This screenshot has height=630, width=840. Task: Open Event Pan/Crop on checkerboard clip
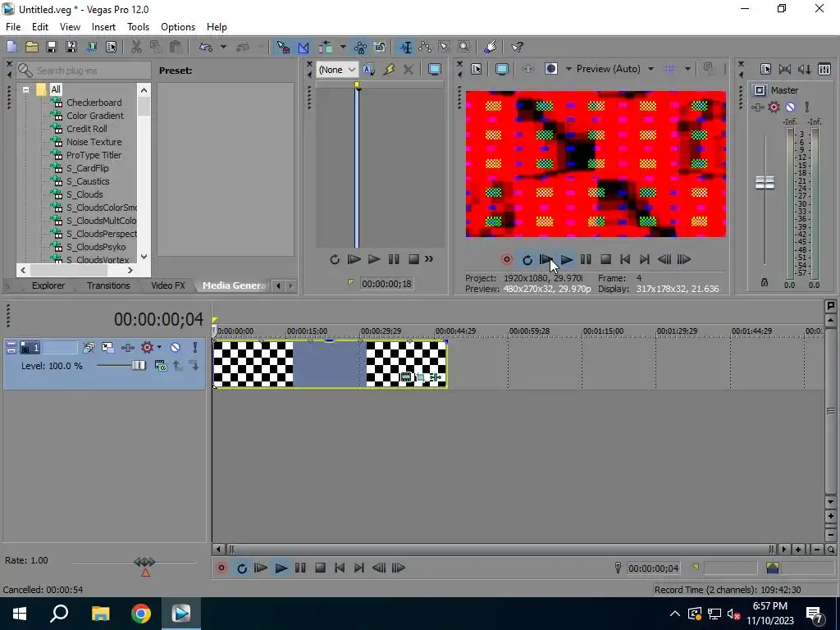[421, 377]
